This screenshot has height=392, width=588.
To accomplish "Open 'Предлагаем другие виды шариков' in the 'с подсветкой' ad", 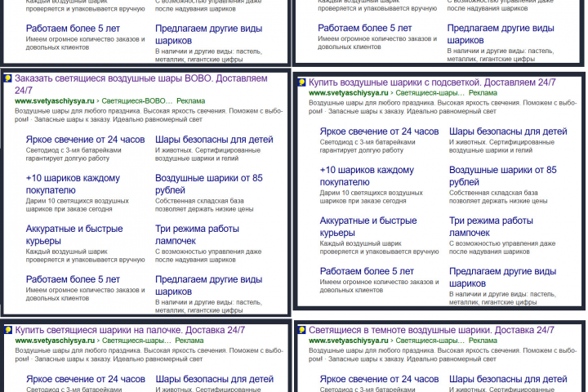I will 502,277.
